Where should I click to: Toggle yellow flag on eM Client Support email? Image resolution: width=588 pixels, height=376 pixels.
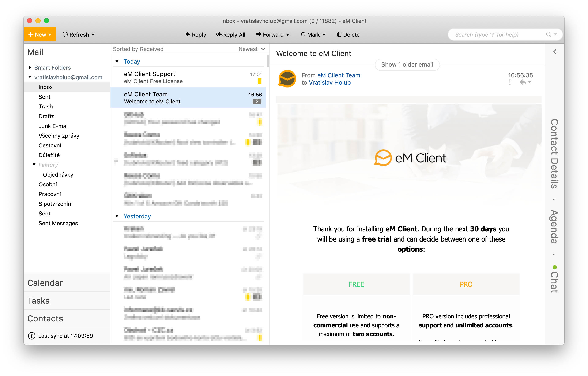pyautogui.click(x=260, y=81)
